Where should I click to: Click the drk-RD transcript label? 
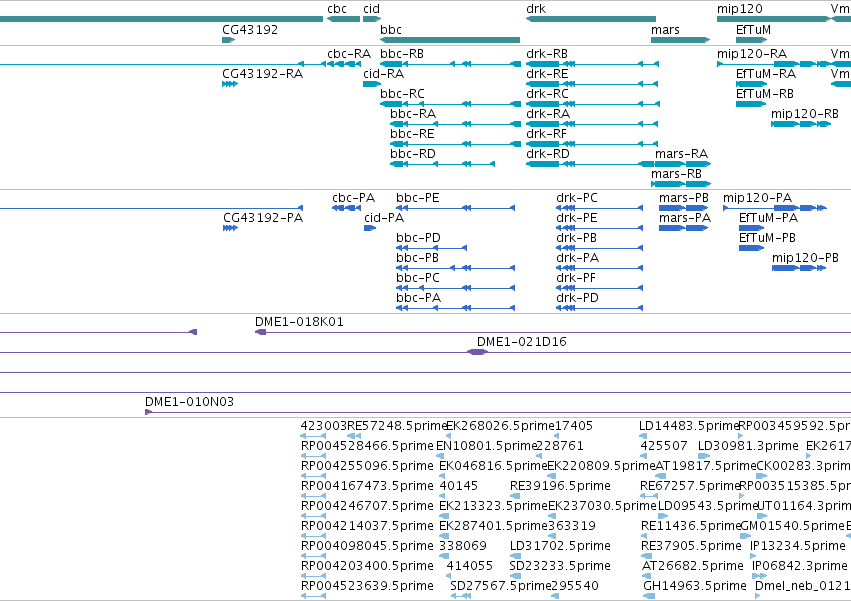pos(548,154)
